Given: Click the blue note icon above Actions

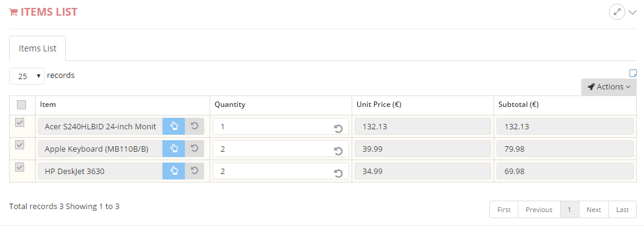Looking at the screenshot, I should coord(633,73).
